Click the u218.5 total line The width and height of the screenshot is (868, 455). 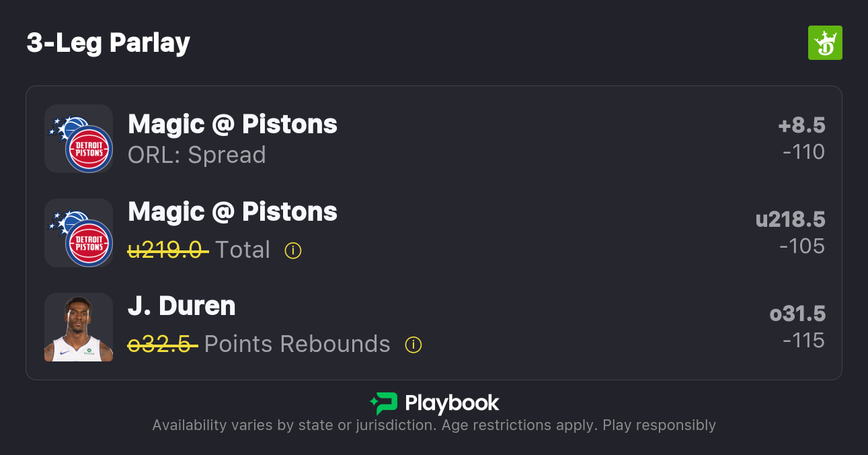[x=790, y=219]
